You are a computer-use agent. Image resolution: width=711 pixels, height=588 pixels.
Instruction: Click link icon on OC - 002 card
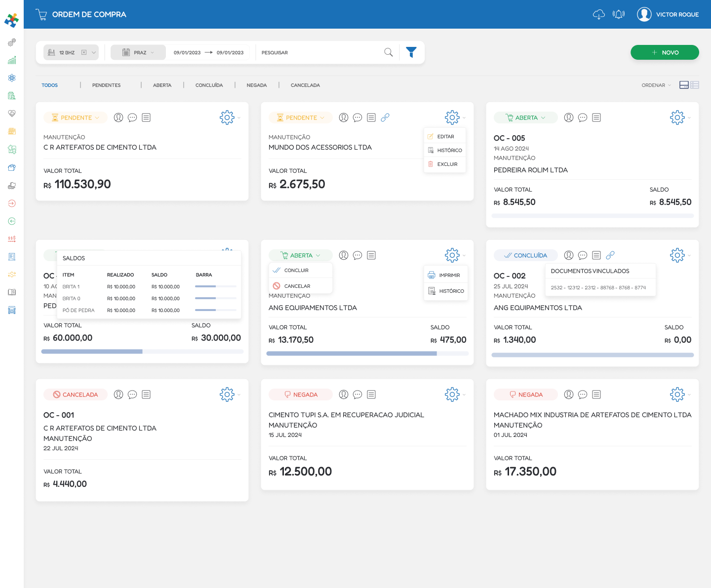point(610,255)
